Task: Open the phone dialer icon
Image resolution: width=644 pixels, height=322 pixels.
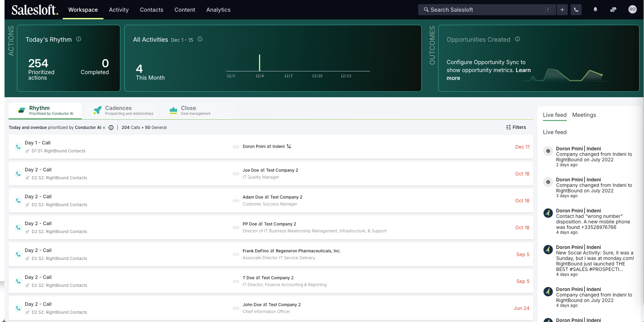Action: point(576,10)
